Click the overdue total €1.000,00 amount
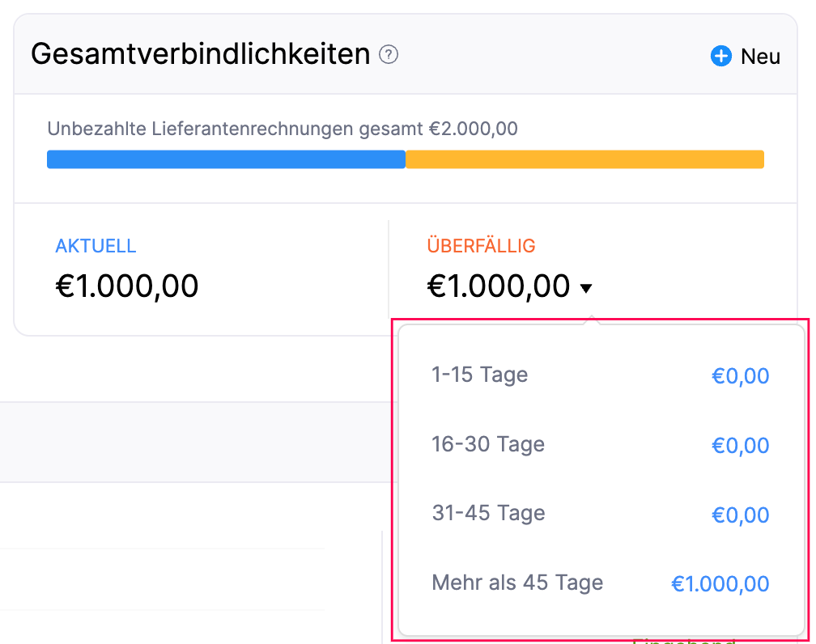This screenshot has height=644, width=816. (499, 286)
